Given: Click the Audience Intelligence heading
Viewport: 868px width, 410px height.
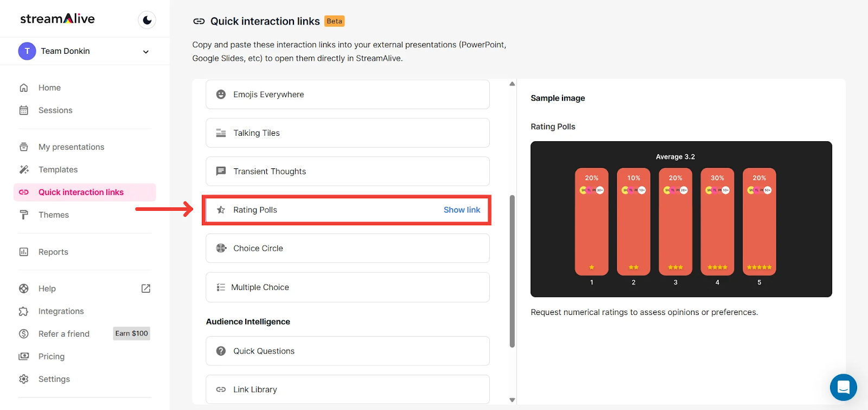Looking at the screenshot, I should [x=248, y=321].
